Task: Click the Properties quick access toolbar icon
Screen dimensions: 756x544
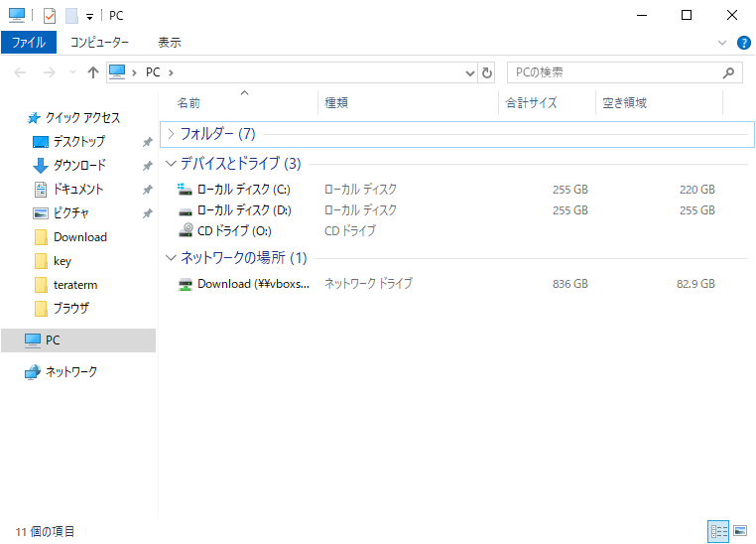Action: [x=50, y=16]
